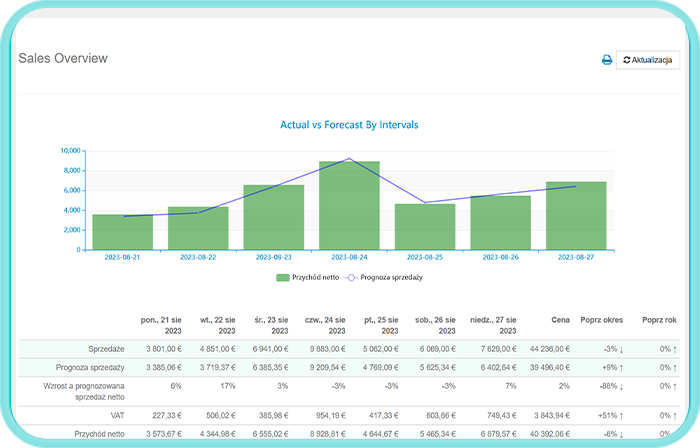This screenshot has height=448, width=700.
Task: Click the Actual vs Forecast By Intervals title
Action: coord(349,125)
